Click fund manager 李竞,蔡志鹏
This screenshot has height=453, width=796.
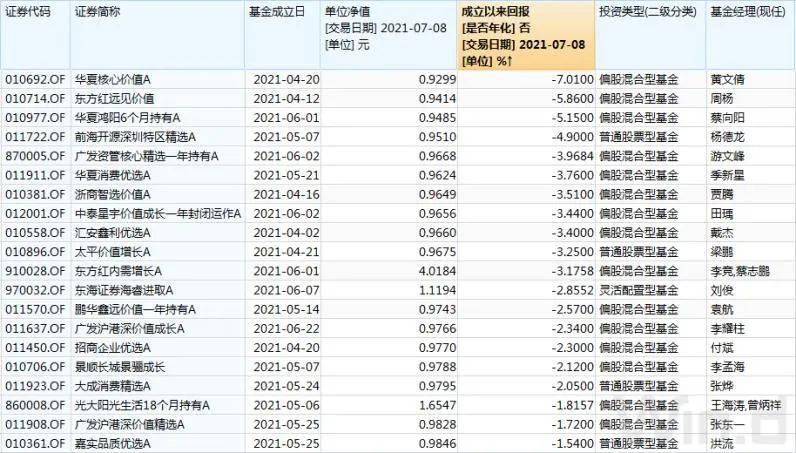click(740, 271)
